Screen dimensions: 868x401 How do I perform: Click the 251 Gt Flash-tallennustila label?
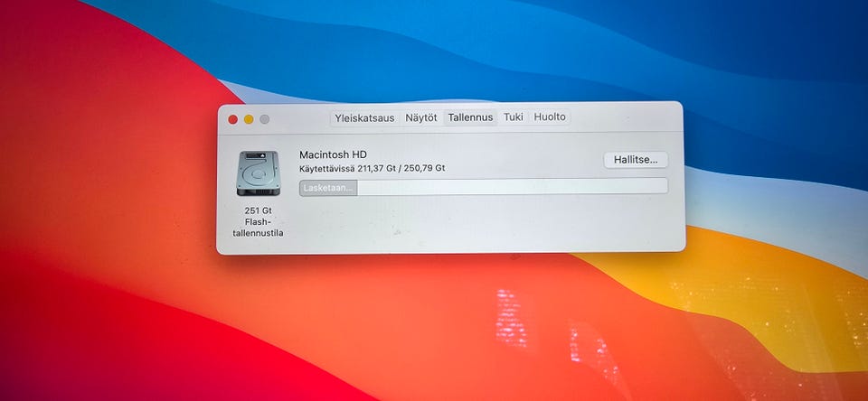click(258, 222)
